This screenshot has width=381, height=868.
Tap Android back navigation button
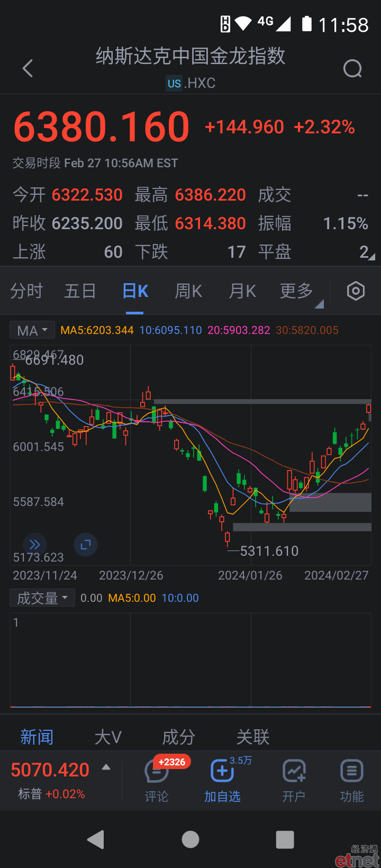pyautogui.click(x=96, y=839)
